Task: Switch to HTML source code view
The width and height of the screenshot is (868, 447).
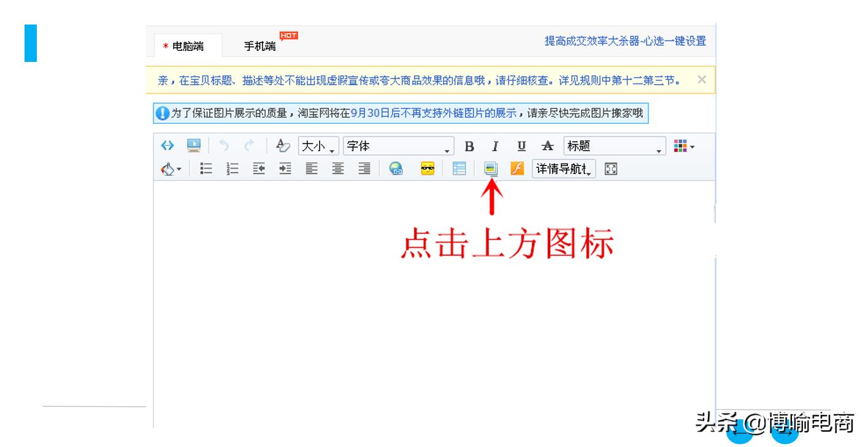Action: (166, 145)
